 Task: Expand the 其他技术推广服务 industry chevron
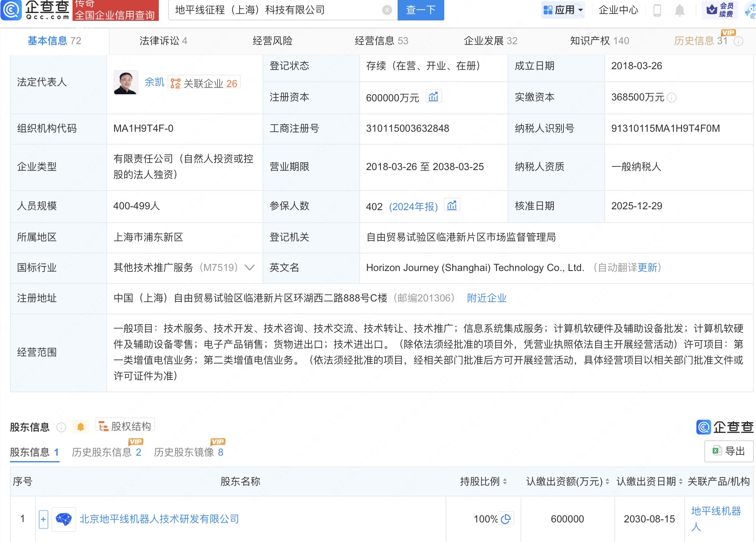(249, 268)
